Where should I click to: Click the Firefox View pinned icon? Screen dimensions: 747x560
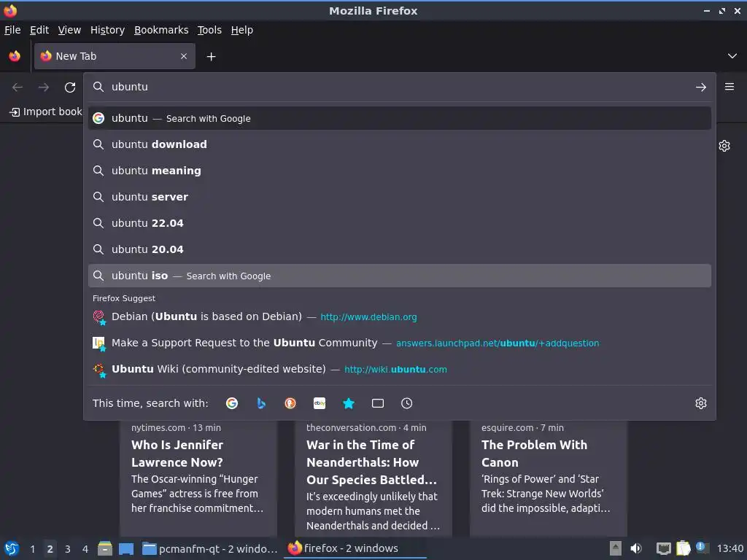click(15, 56)
